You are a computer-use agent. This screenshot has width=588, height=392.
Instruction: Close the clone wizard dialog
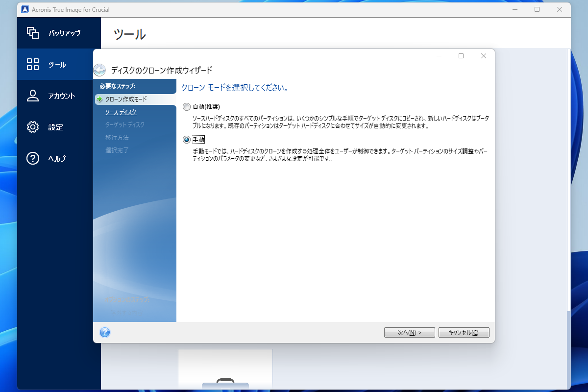coord(484,56)
